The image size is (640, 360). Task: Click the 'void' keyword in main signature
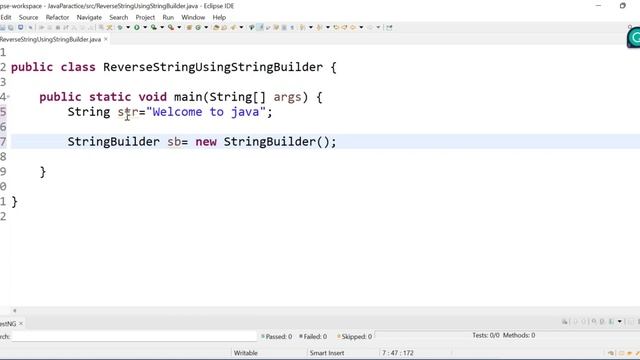click(x=152, y=97)
